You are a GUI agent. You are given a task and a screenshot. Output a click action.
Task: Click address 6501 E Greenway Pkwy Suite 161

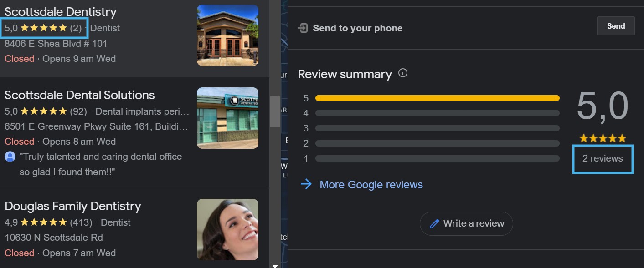tap(96, 126)
